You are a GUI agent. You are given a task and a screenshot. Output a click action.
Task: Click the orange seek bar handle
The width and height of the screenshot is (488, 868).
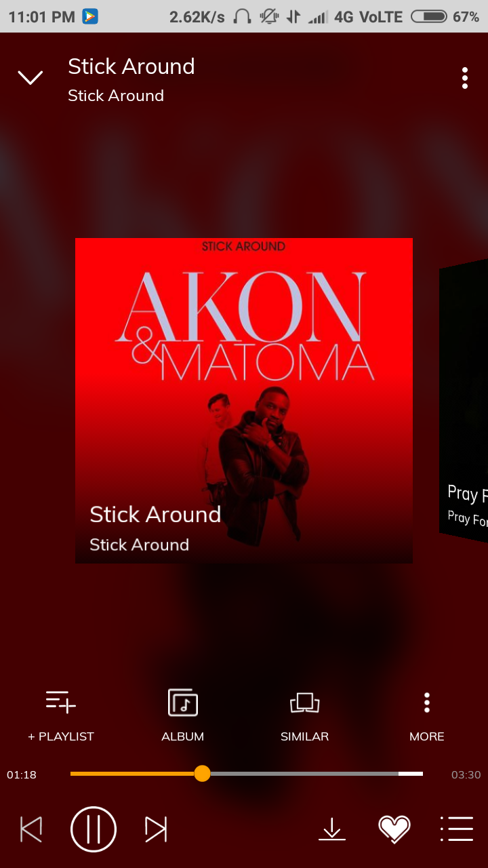202,774
